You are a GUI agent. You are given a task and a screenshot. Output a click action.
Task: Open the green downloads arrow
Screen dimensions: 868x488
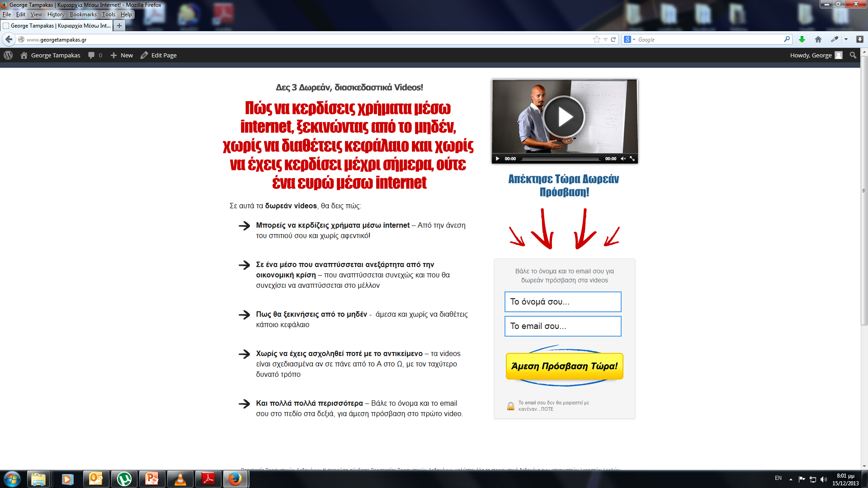coord(802,39)
